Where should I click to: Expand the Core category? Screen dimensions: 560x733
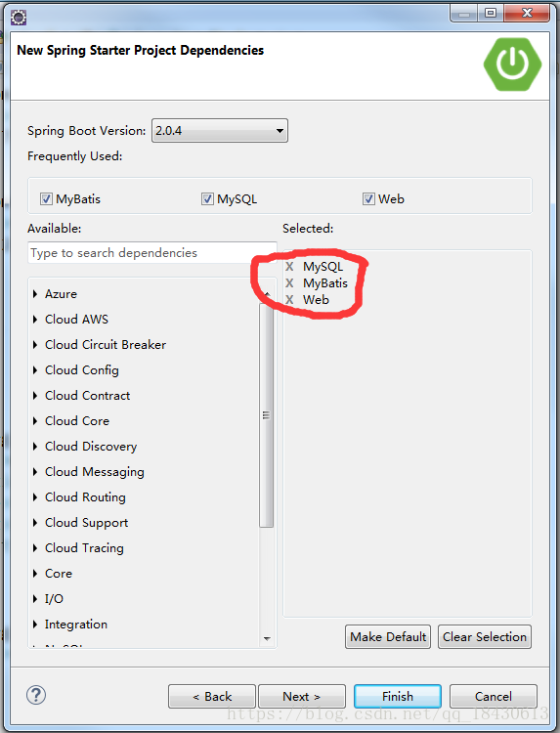click(35, 574)
